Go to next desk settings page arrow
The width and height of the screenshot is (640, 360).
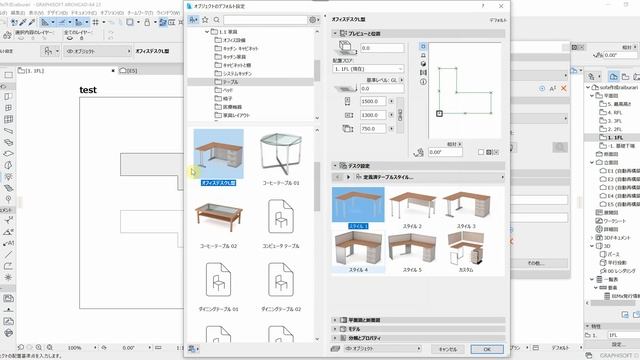point(348,177)
